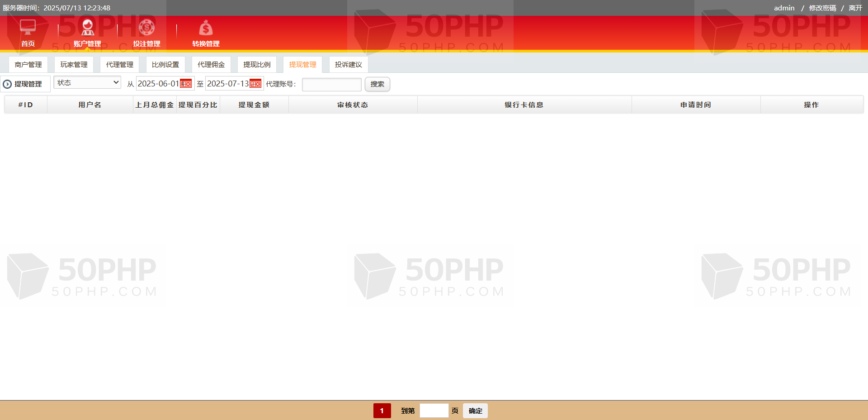Expand the 状态 status dropdown
The image size is (868, 420).
click(87, 82)
